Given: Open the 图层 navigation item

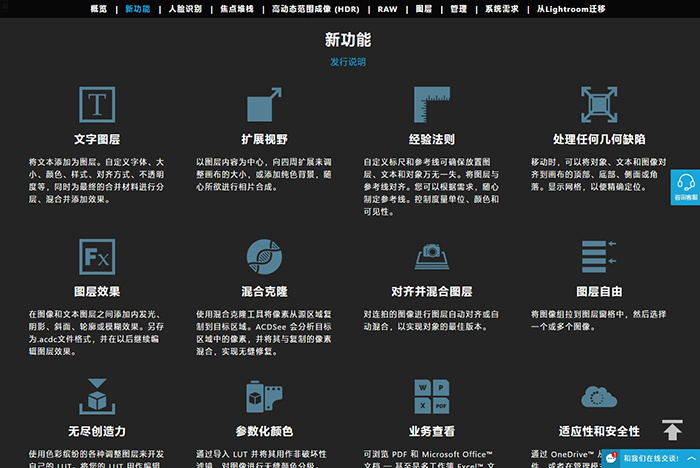Looking at the screenshot, I should 424,9.
